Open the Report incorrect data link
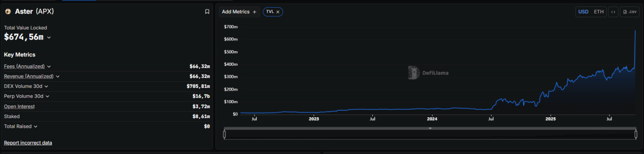Screen dimensions: 644x154 pyautogui.click(x=28, y=143)
